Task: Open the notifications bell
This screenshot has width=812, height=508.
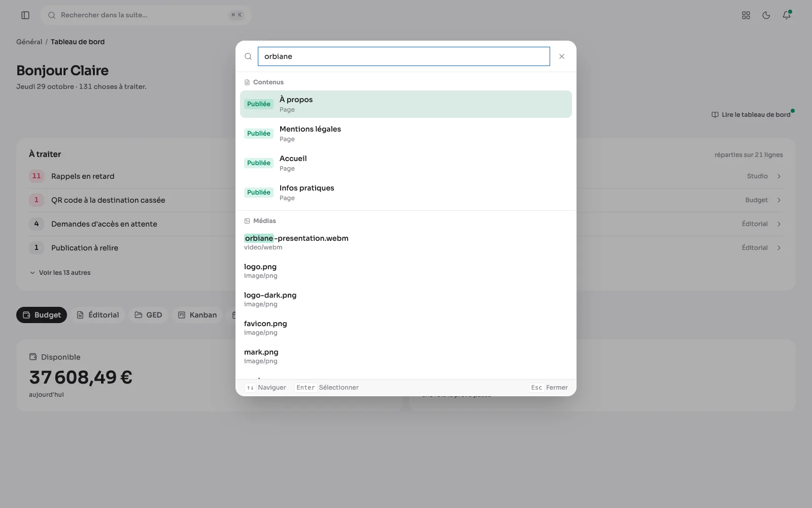Action: pyautogui.click(x=787, y=15)
